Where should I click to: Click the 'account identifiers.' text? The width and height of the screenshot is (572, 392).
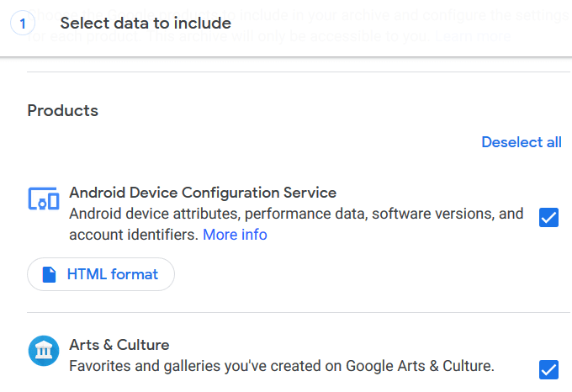pyautogui.click(x=134, y=235)
